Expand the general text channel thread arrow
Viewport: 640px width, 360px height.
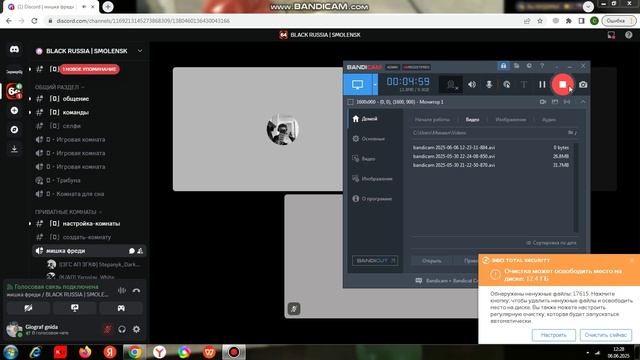pos(30,99)
